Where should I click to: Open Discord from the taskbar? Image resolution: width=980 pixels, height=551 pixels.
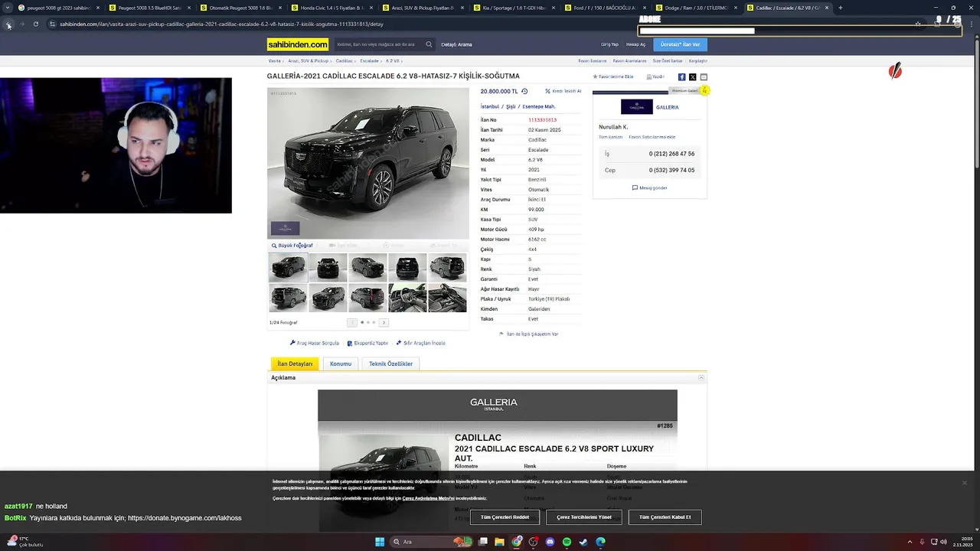550,542
